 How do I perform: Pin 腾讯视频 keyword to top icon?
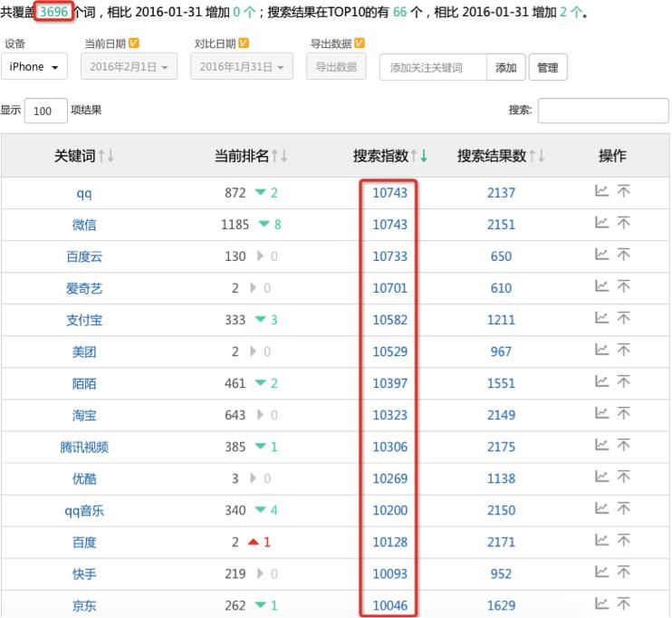coord(624,445)
